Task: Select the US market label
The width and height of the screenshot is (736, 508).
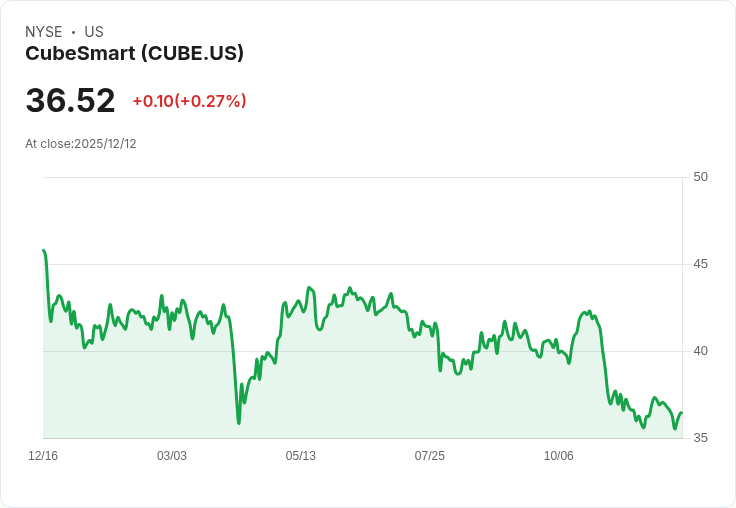Action: (93, 32)
